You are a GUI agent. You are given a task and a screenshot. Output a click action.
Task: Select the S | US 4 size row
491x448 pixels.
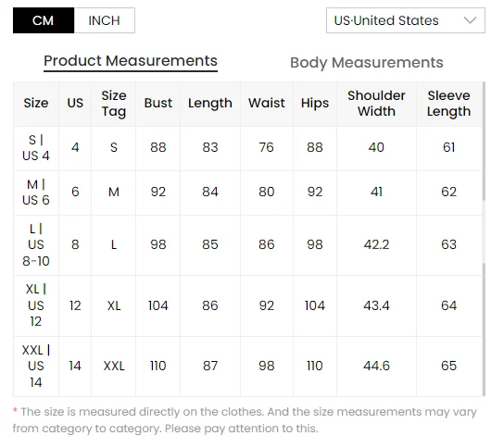click(x=247, y=149)
